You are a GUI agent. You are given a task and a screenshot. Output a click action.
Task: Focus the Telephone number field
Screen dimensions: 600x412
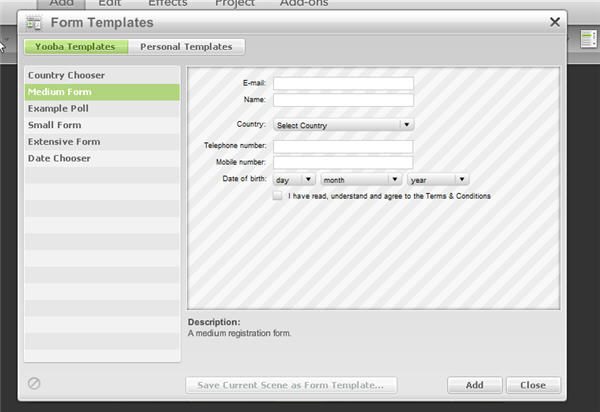(343, 146)
